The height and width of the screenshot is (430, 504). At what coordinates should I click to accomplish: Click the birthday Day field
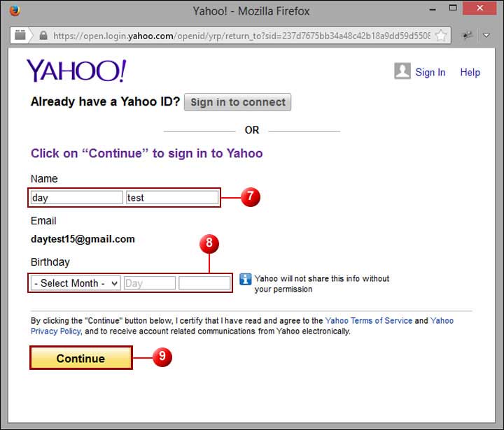coord(150,283)
